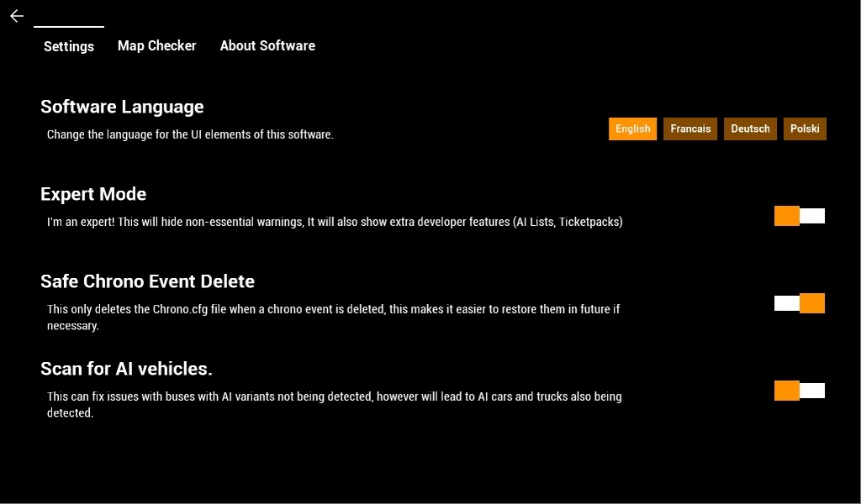The height and width of the screenshot is (504, 861).
Task: Click the Scan for AI vehicles heading
Action: click(127, 369)
